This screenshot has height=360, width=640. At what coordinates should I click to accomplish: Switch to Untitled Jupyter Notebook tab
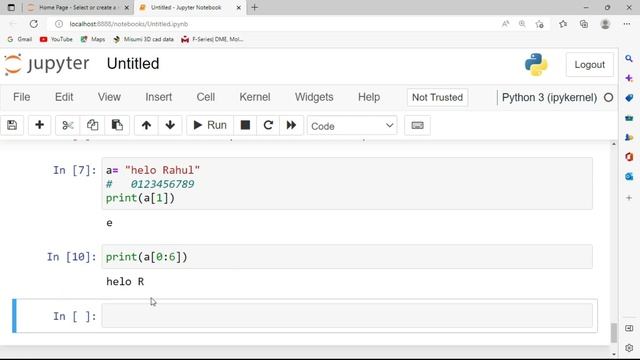coord(186,7)
